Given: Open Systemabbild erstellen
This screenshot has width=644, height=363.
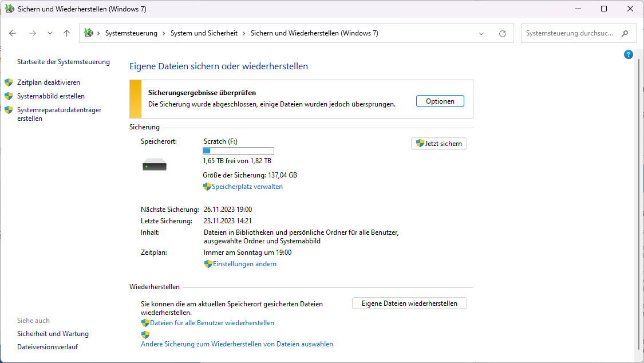Looking at the screenshot, I should click(x=51, y=96).
